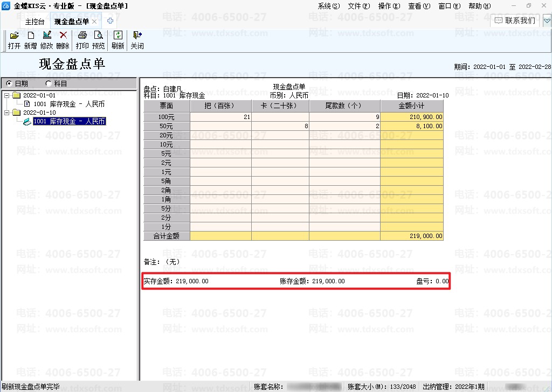Viewport: 552px width, 392px height.
Task: Collapse the 2022-01-10 tree node
Action: [x=6, y=113]
